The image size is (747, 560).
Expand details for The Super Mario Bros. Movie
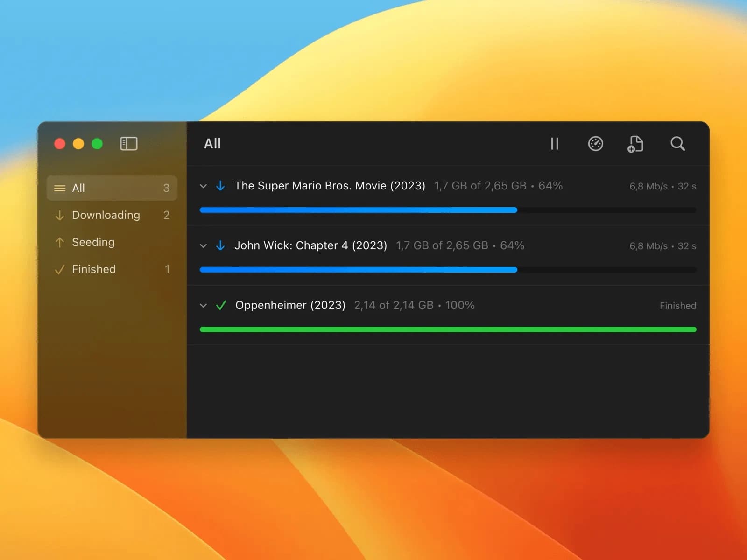pyautogui.click(x=203, y=186)
